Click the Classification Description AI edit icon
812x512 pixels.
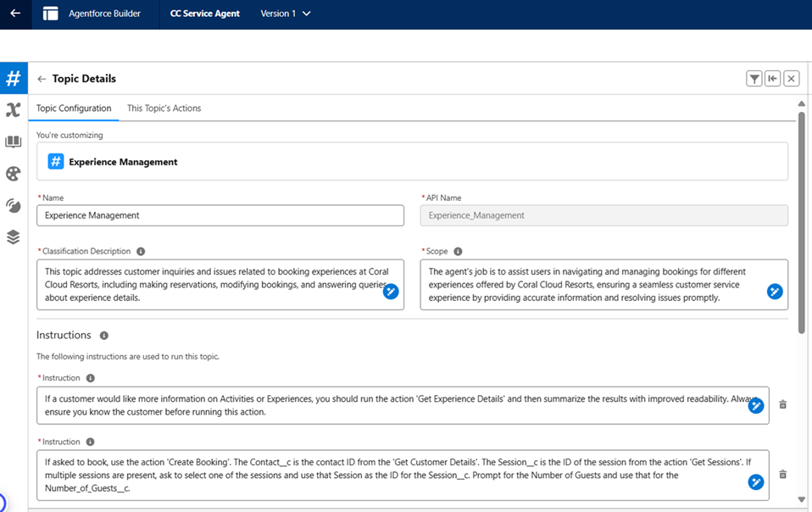click(391, 292)
